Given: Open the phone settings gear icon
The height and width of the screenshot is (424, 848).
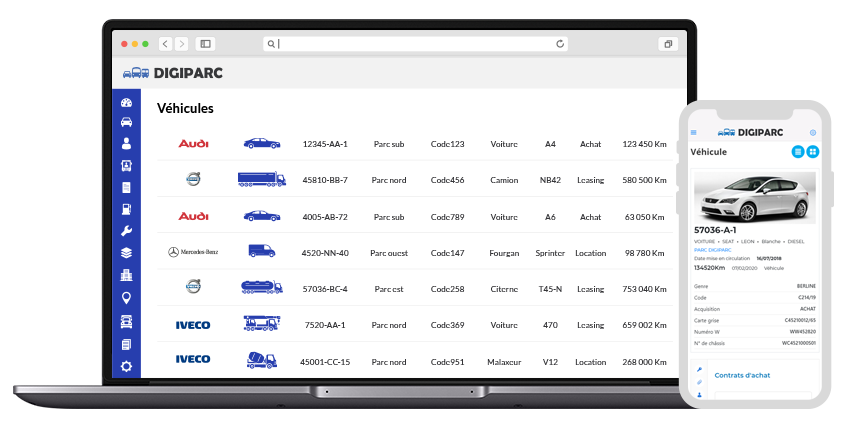Looking at the screenshot, I should coord(812,132).
